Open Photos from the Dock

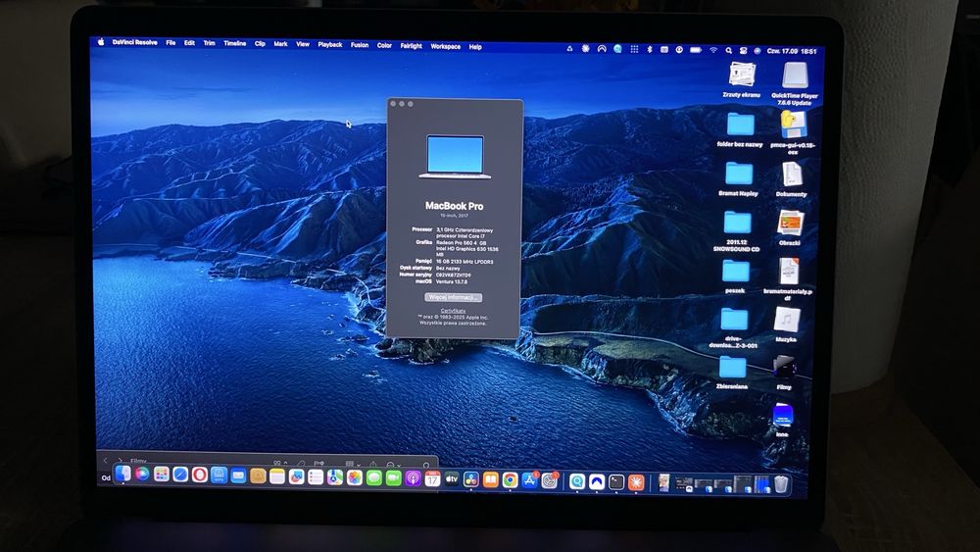[x=355, y=478]
